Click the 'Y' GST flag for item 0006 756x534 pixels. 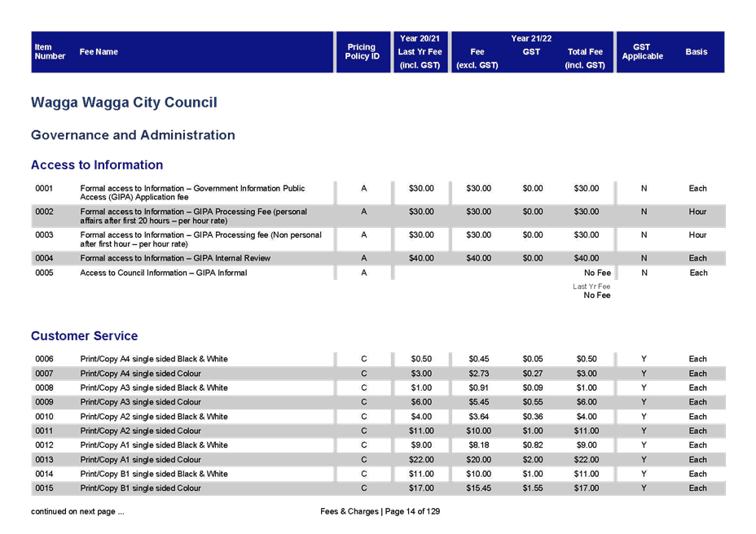click(644, 359)
